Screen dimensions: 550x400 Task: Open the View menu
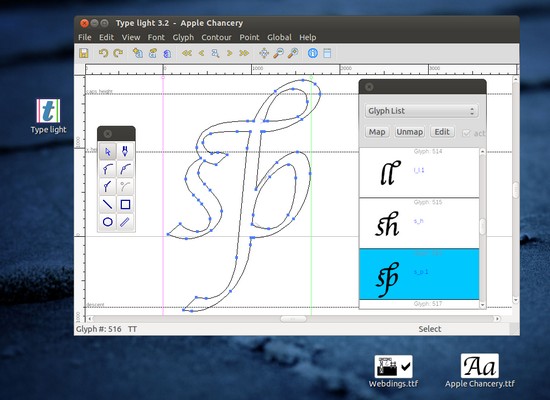click(x=131, y=37)
